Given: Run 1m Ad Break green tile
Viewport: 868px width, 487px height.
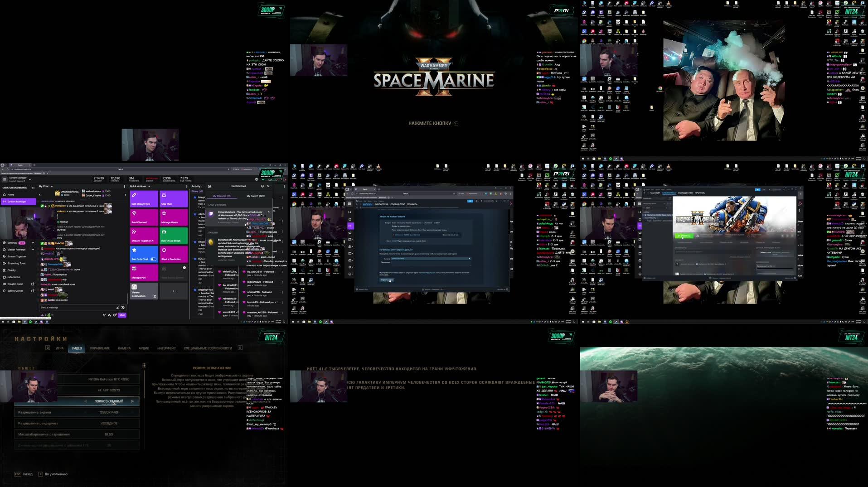Looking at the screenshot, I should [x=174, y=236].
